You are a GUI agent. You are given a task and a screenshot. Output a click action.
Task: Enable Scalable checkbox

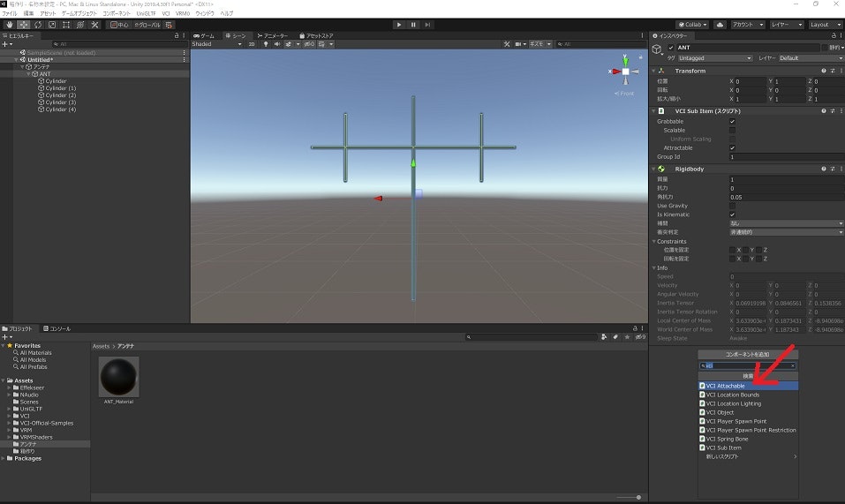[732, 131]
